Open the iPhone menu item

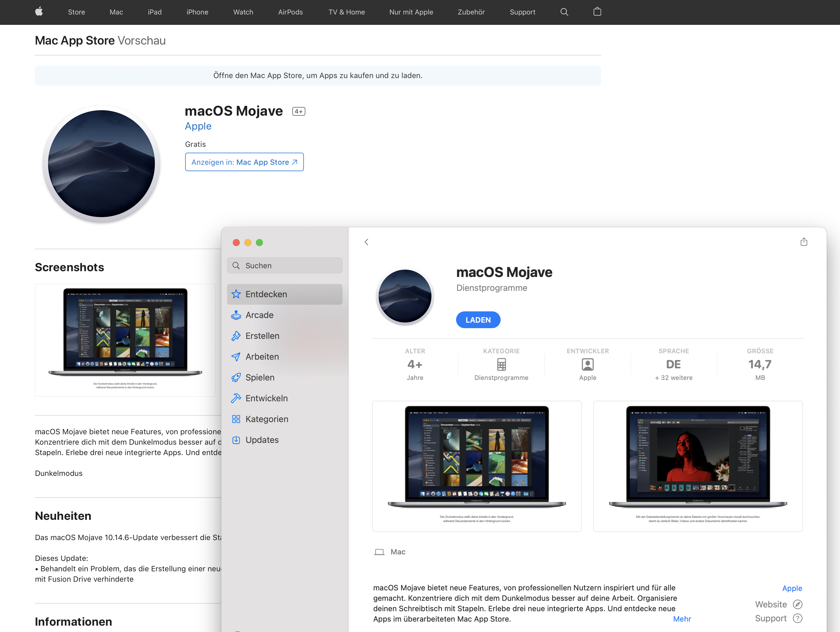[x=197, y=12]
